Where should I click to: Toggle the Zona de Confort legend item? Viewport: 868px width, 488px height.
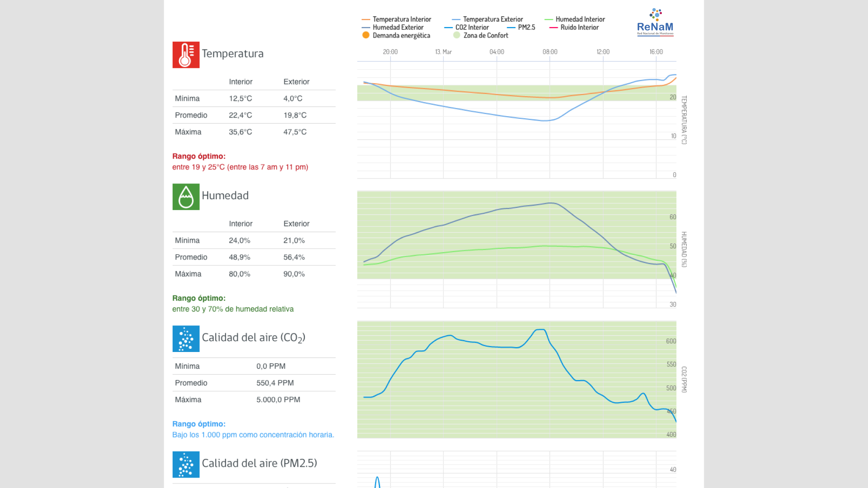click(481, 36)
